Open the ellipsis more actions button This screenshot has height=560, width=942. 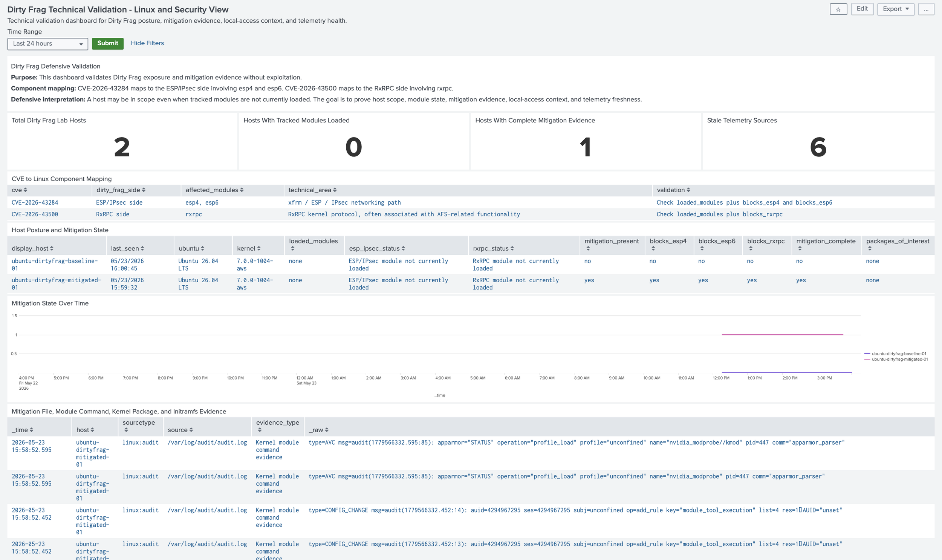point(926,9)
